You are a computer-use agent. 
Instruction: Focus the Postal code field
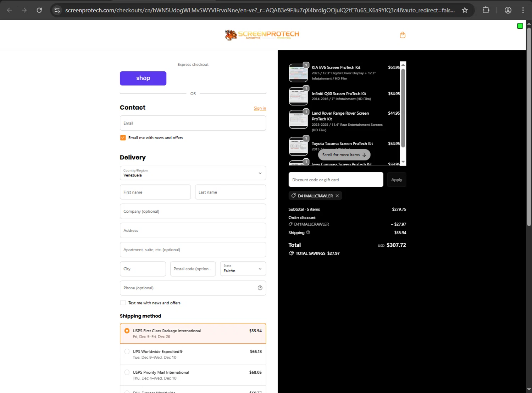[193, 269]
